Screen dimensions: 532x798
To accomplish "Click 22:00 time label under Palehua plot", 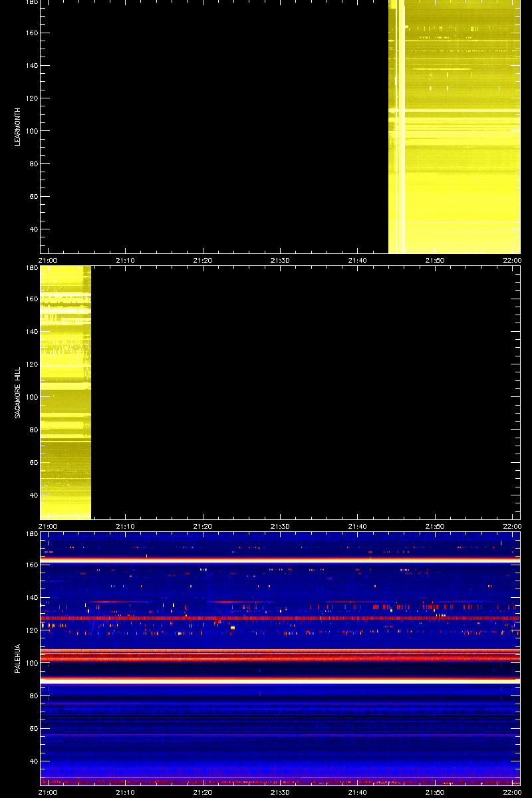I will click(x=512, y=792).
